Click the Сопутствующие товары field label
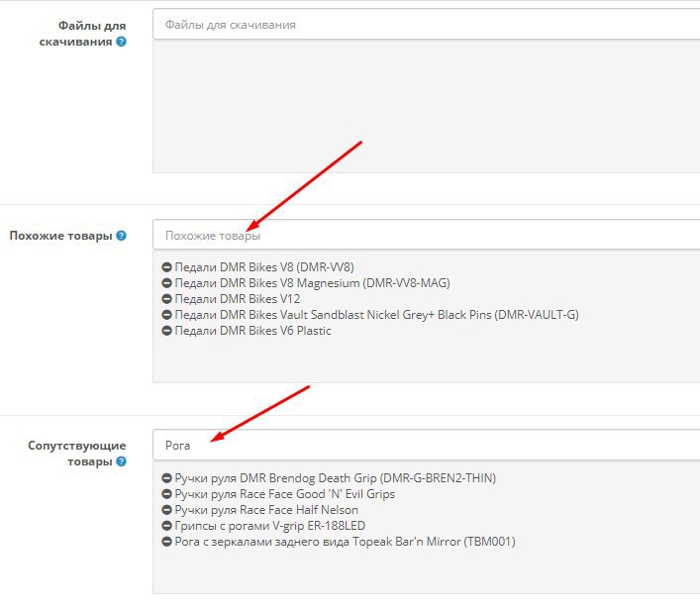The width and height of the screenshot is (700, 612). 77,454
